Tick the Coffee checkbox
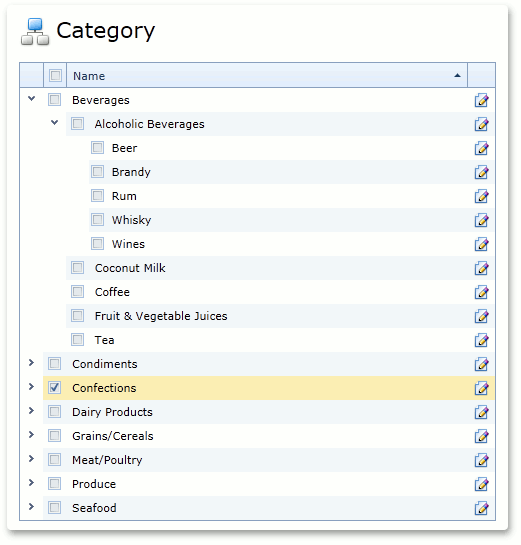 pos(78,292)
